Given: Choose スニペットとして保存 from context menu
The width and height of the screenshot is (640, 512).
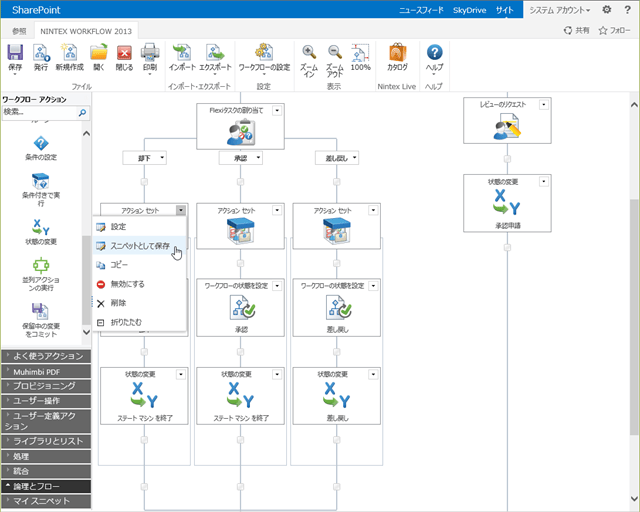Looking at the screenshot, I should click(139, 246).
